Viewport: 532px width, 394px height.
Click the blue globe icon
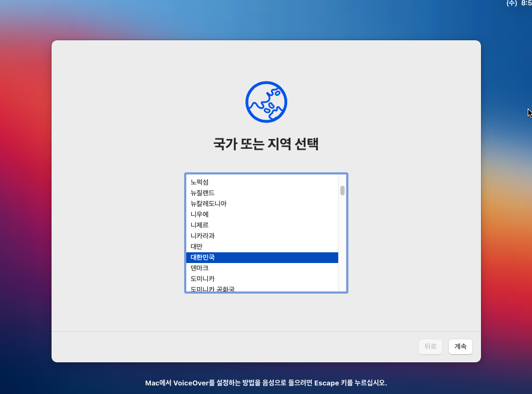coord(266,102)
